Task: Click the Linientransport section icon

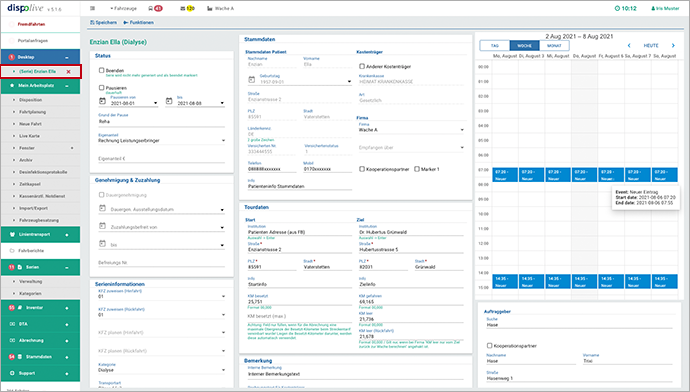Action: click(x=12, y=234)
